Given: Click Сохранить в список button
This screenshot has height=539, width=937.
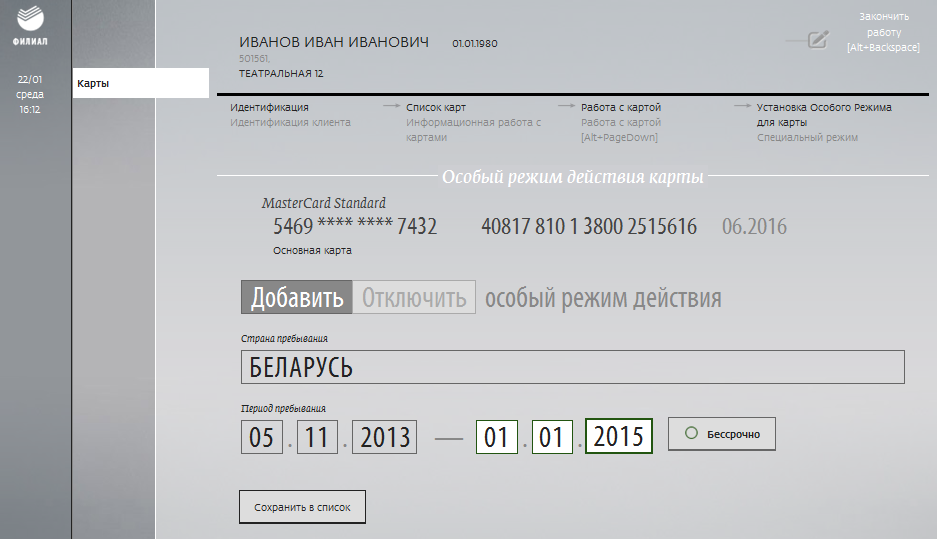Looking at the screenshot, I should pos(302,507).
